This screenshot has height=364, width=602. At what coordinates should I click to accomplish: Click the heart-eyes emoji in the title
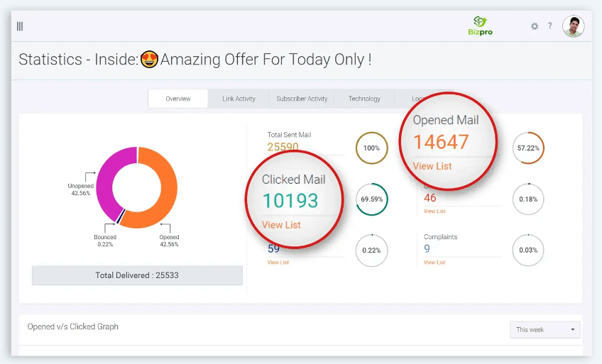(149, 60)
